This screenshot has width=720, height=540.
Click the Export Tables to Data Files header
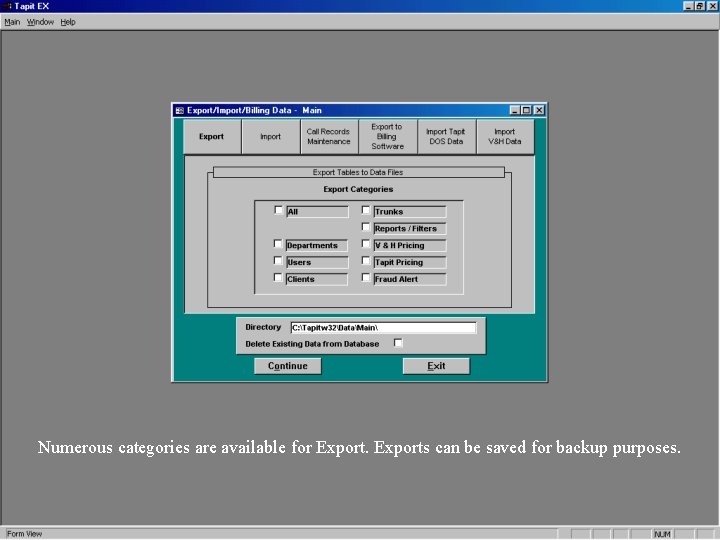[359, 172]
